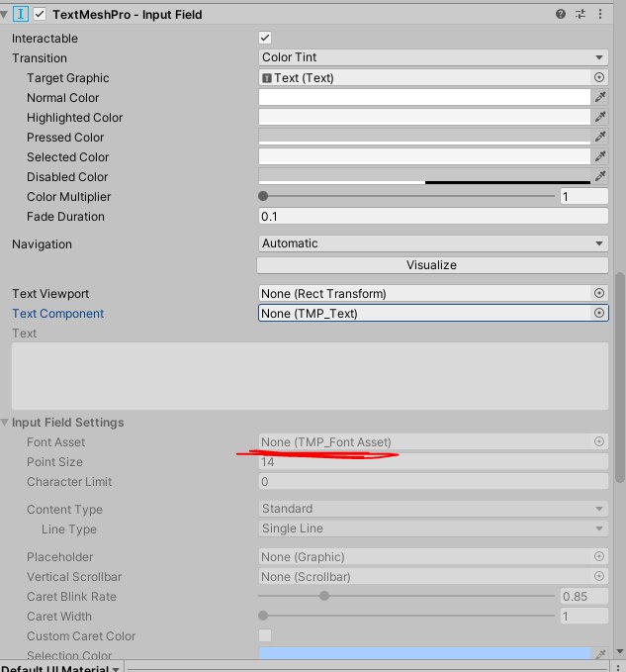Click the Caret Blink Rate value field
Viewport: 626px width, 672px height.
(x=584, y=596)
